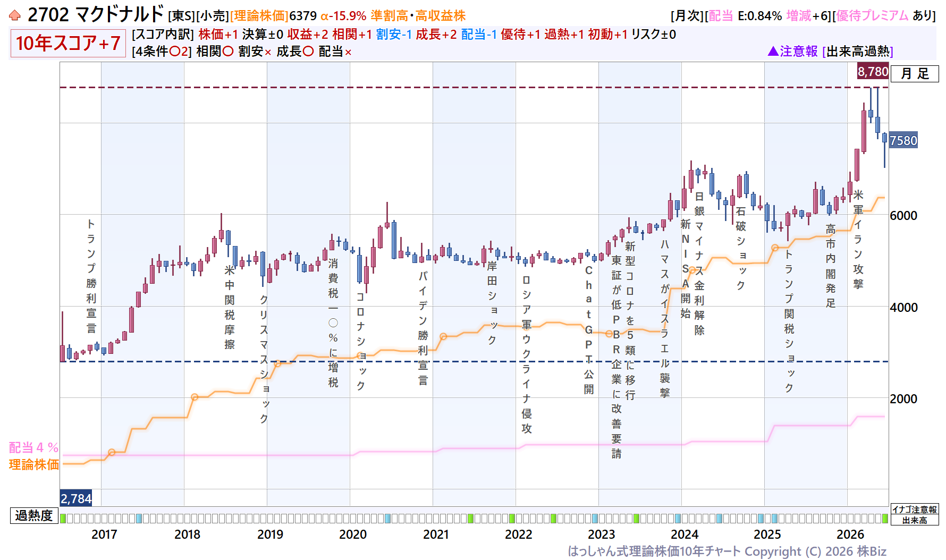Viewport: 946px width, 560px height.
Task: Click the 収益+2 score item
Action: (x=308, y=35)
